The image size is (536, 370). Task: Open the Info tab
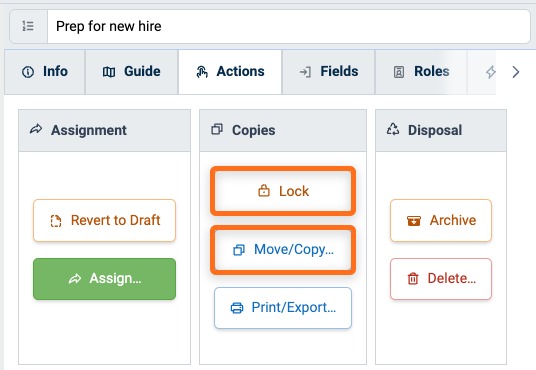point(45,72)
